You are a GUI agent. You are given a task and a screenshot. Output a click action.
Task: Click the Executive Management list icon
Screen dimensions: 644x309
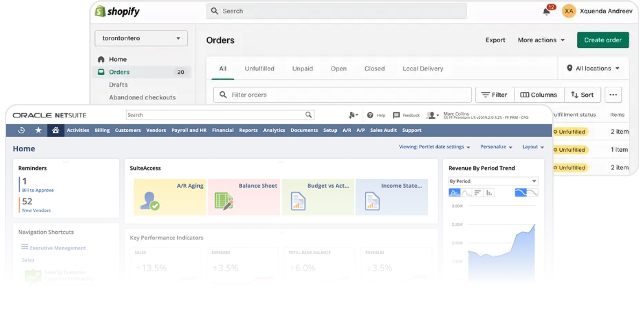point(24,247)
